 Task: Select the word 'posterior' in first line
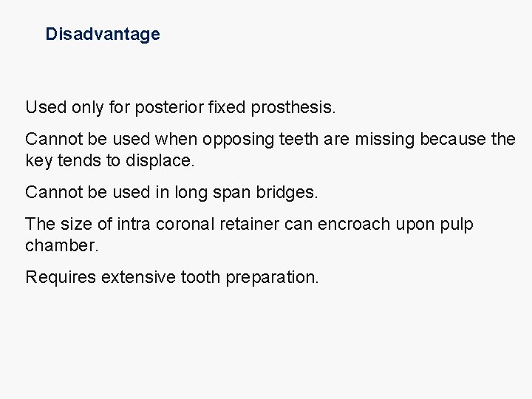(172, 108)
